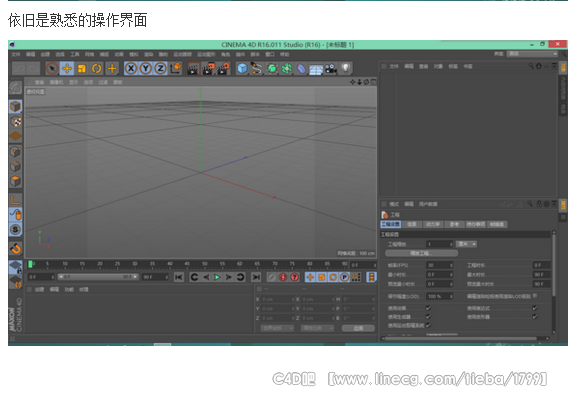This screenshot has width=573, height=396.
Task: Toggle the enable axis L-shaped icon
Action: click(15, 199)
